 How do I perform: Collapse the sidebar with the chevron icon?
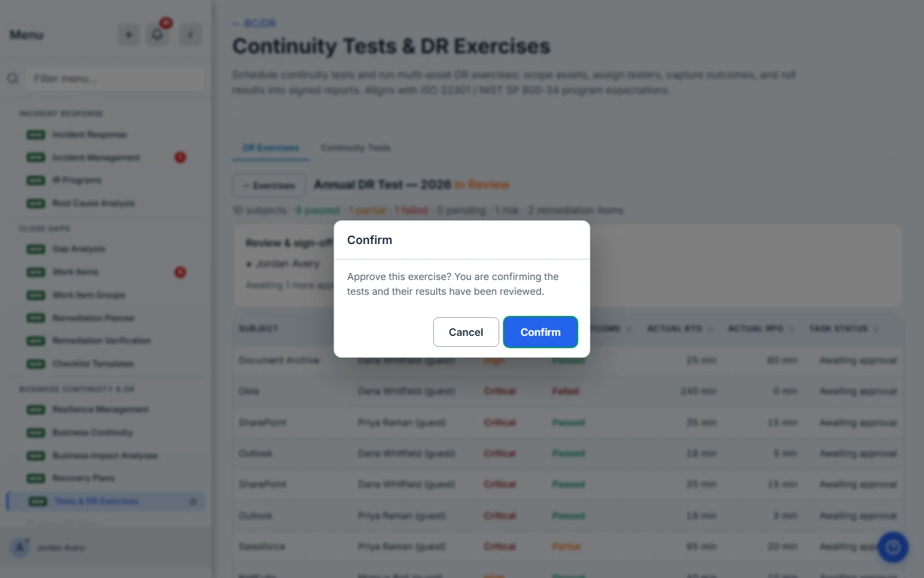(191, 35)
